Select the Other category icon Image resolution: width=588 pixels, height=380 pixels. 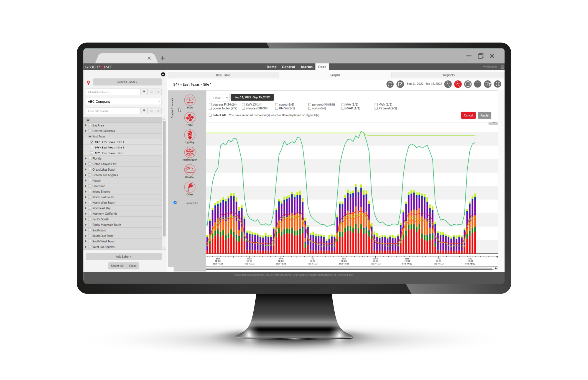point(190,187)
